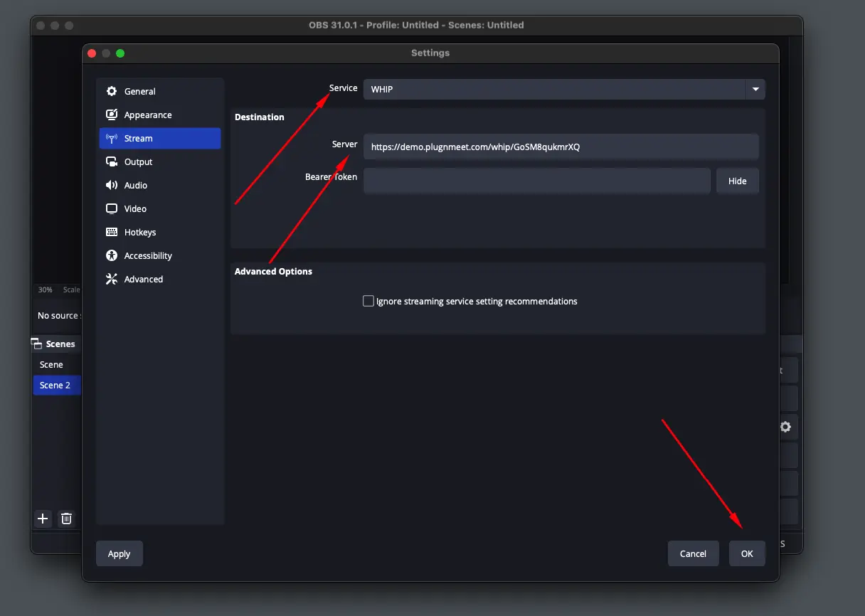This screenshot has width=865, height=616.
Task: Select Scene 2 in Scenes list
Action: (55, 385)
